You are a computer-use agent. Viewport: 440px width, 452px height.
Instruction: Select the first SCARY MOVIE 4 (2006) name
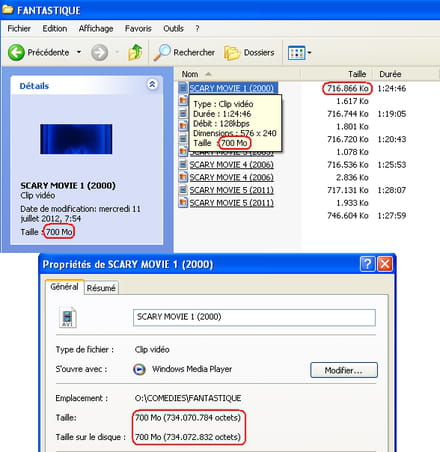(x=232, y=164)
